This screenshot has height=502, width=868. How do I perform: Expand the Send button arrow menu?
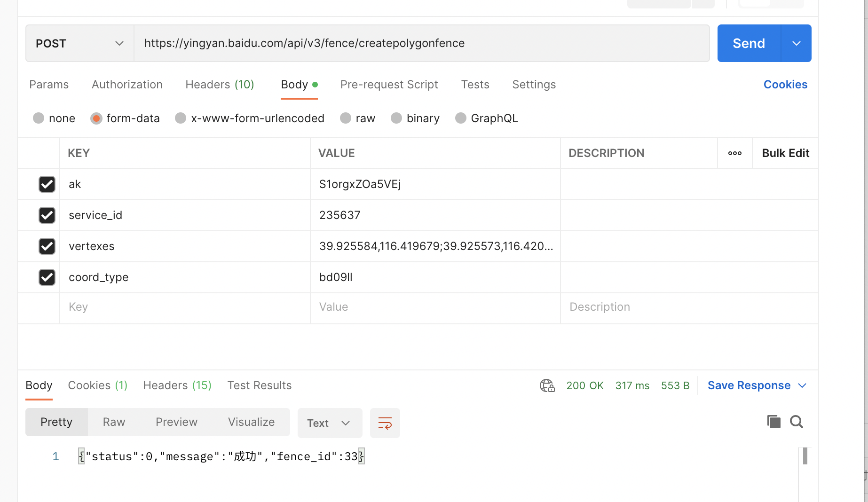pos(796,43)
